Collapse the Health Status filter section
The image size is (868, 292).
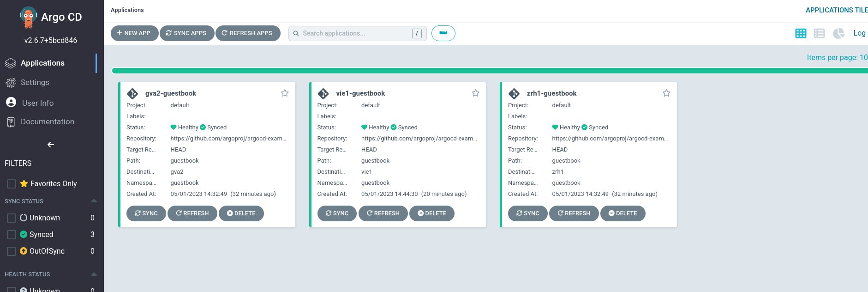pos(94,274)
